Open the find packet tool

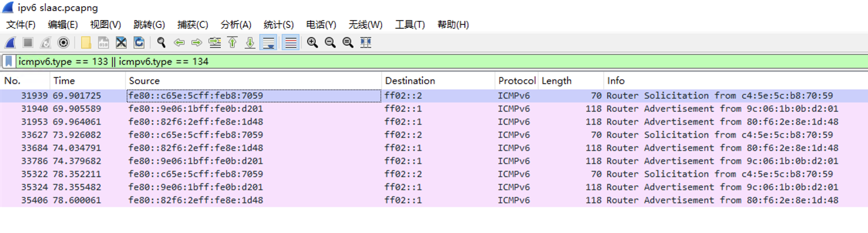tap(161, 42)
